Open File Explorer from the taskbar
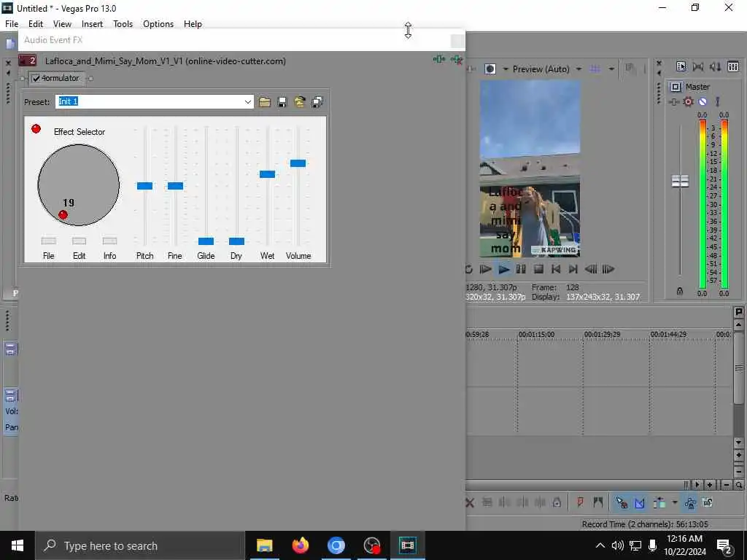 click(264, 545)
